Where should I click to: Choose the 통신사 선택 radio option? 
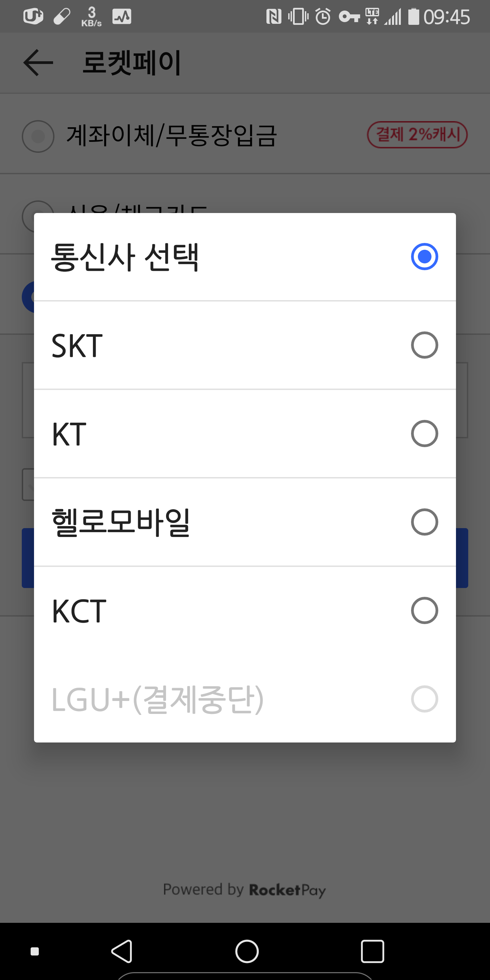pos(424,257)
